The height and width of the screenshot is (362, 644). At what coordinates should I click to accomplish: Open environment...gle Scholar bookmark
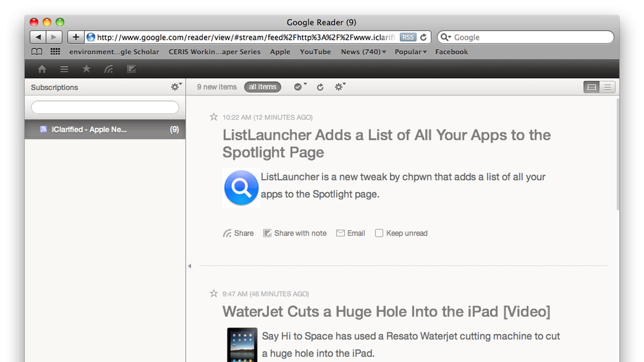coord(114,52)
